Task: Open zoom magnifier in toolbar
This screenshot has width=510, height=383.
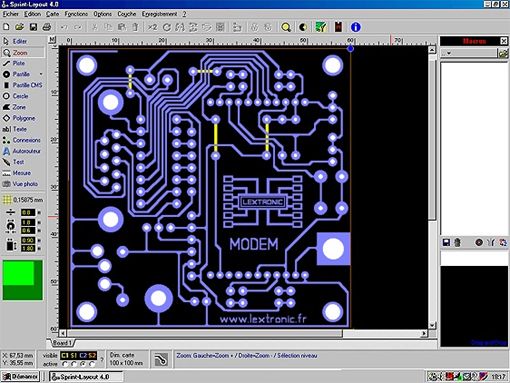Action: click(x=286, y=27)
